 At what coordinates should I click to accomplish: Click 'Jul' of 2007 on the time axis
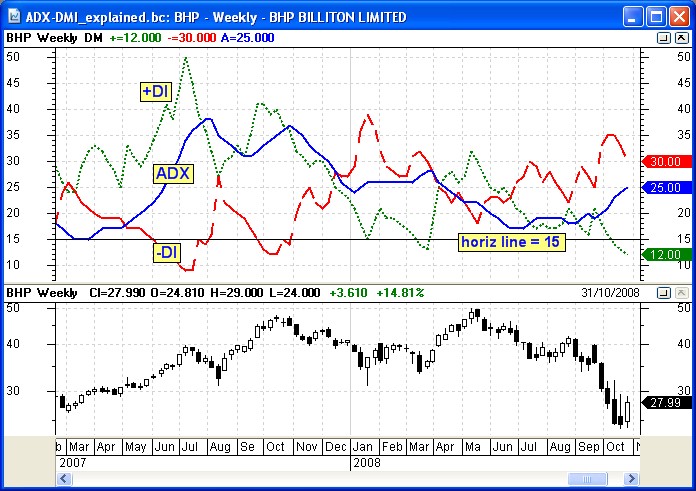(190, 447)
